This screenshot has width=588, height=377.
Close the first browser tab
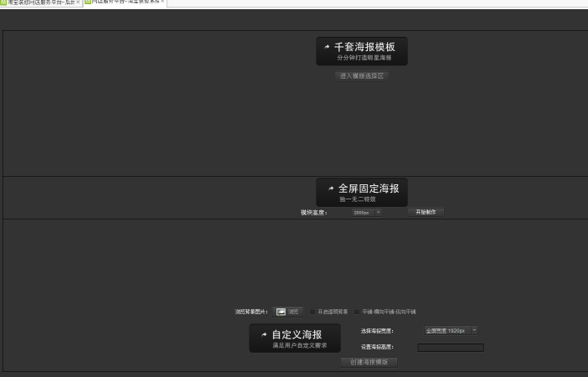[79, 3]
